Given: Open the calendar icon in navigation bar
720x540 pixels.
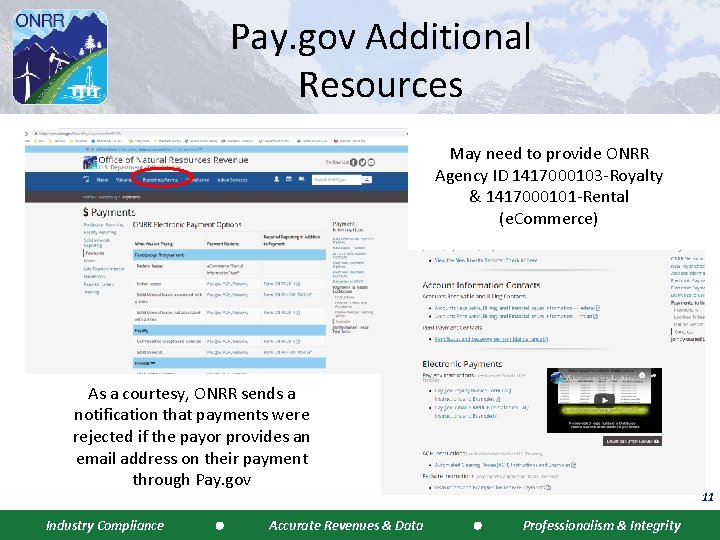Looking at the screenshot, I should pos(289,179).
